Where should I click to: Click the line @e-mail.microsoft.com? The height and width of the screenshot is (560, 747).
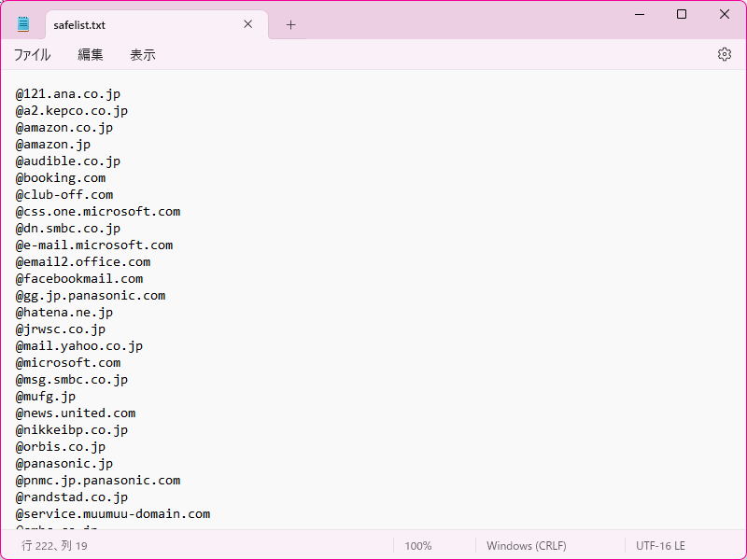(94, 245)
